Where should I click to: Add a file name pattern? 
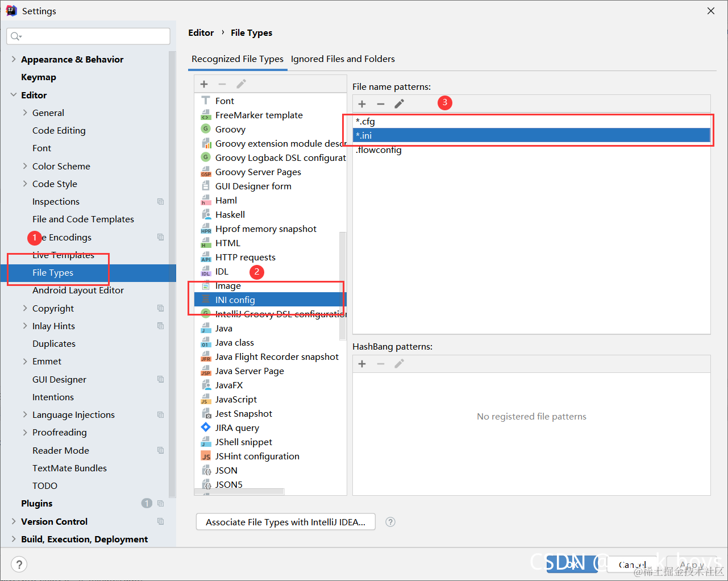pyautogui.click(x=362, y=104)
